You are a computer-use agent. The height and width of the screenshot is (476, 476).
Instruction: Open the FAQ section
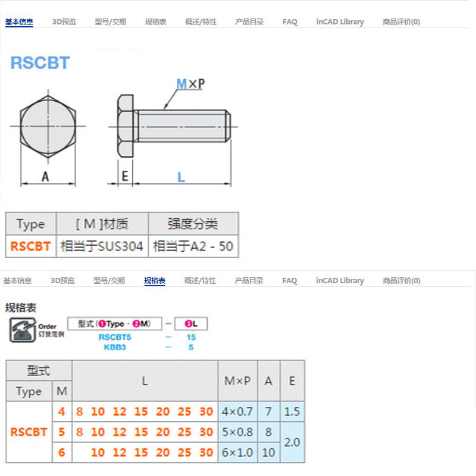(x=290, y=21)
